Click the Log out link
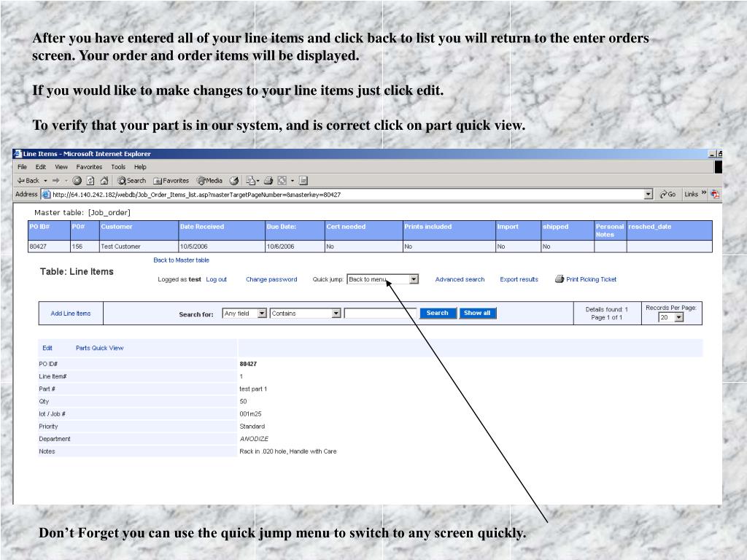 point(216,279)
